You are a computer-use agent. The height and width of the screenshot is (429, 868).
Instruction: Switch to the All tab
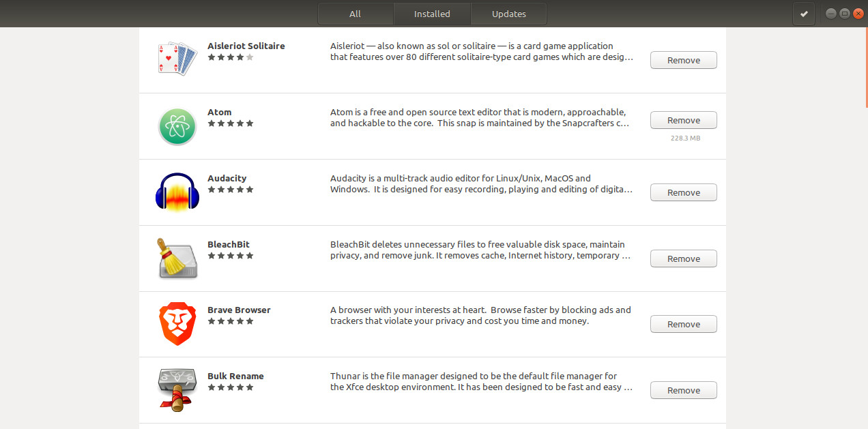[x=356, y=14]
